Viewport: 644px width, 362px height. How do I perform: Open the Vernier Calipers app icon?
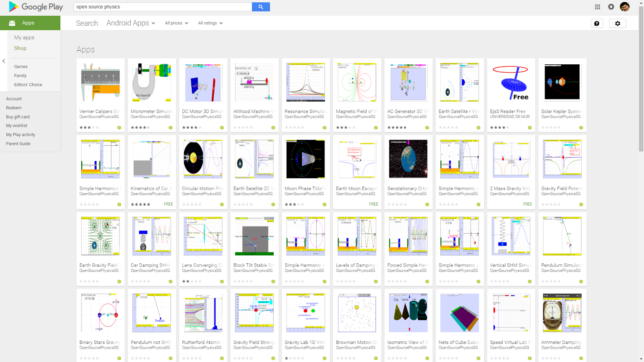click(x=100, y=82)
